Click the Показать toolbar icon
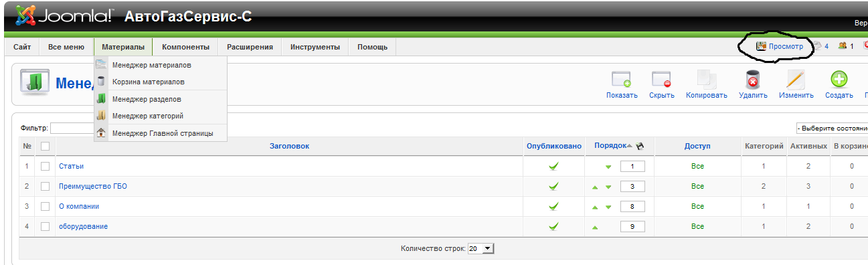 [622, 80]
